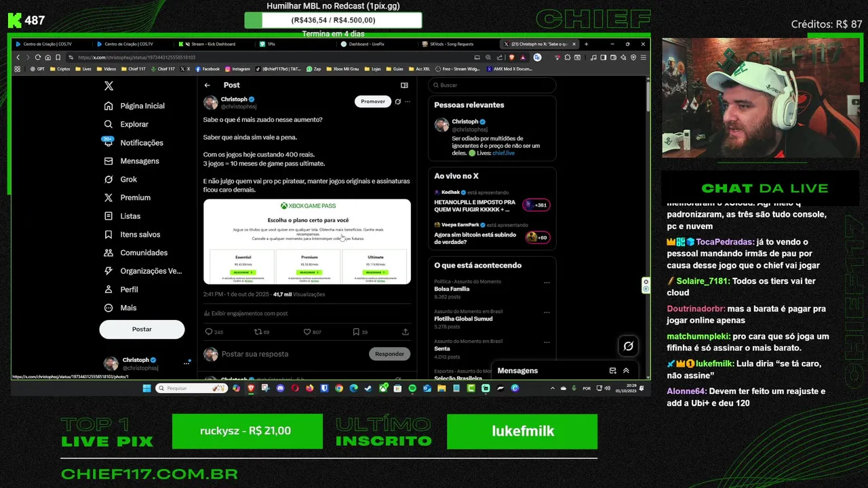The height and width of the screenshot is (488, 868).
Task: Open Perfil in the X sidebar
Action: [x=121, y=289]
